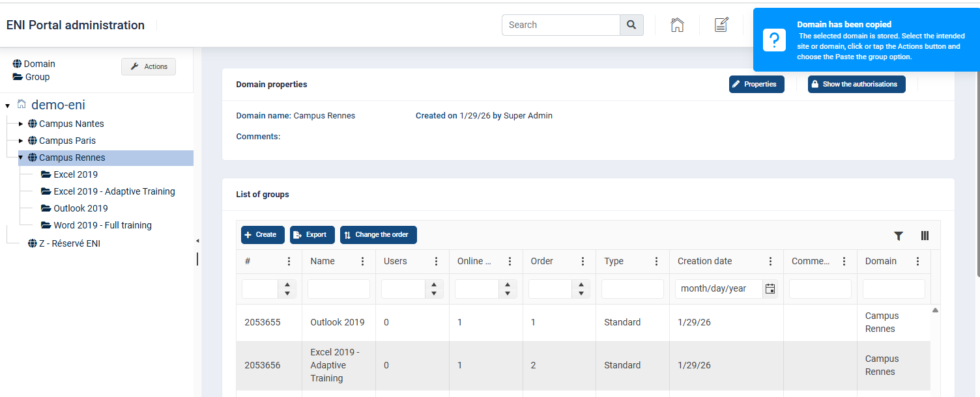This screenshot has height=397, width=980.
Task: Collapse the Campus Rennes node
Action: pos(21,157)
